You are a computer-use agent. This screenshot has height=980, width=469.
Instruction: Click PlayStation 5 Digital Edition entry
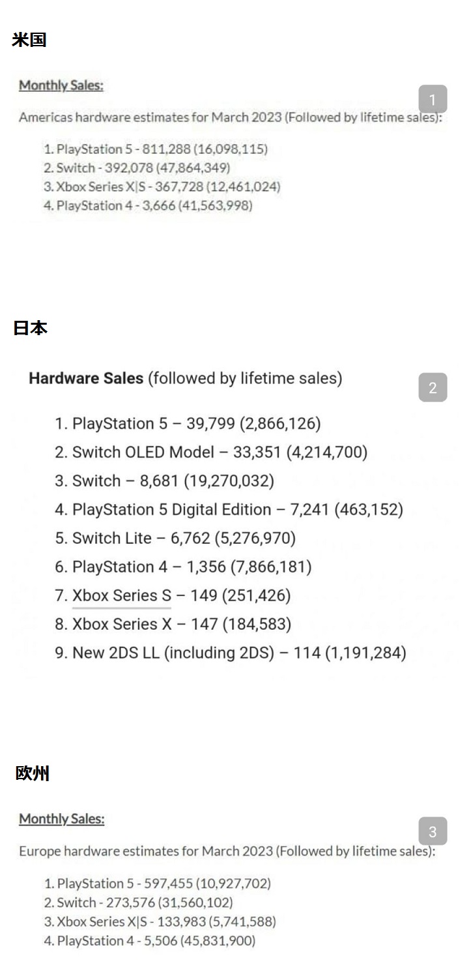[237, 510]
